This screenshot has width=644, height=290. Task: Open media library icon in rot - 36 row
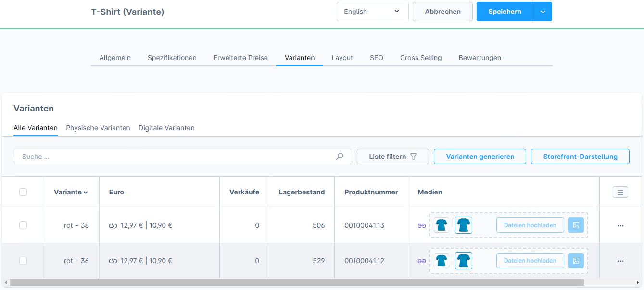pyautogui.click(x=576, y=261)
